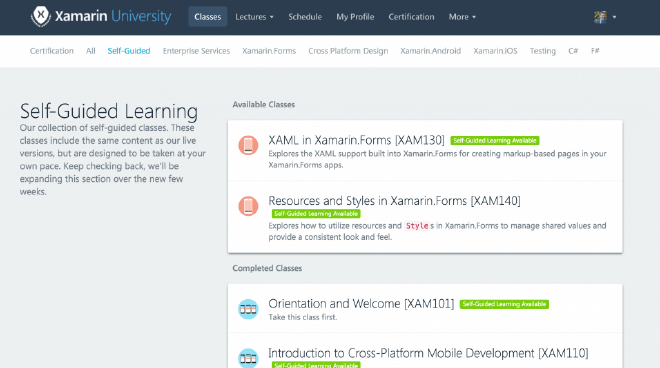The width and height of the screenshot is (660, 368).
Task: Click the Xamarin University title text
Action: 113,16
